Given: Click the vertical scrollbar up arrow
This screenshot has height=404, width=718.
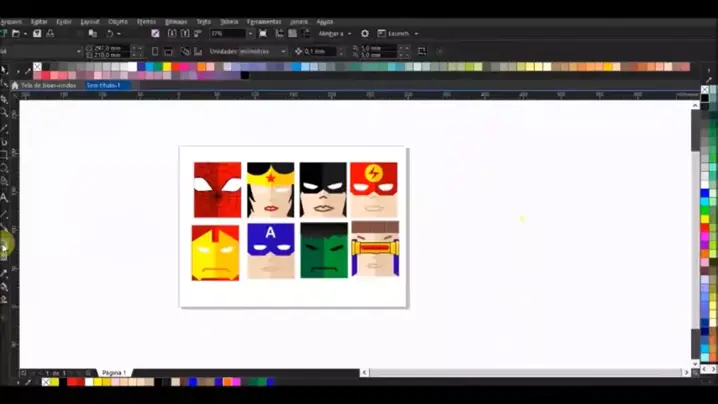Looking at the screenshot, I should click(x=695, y=105).
